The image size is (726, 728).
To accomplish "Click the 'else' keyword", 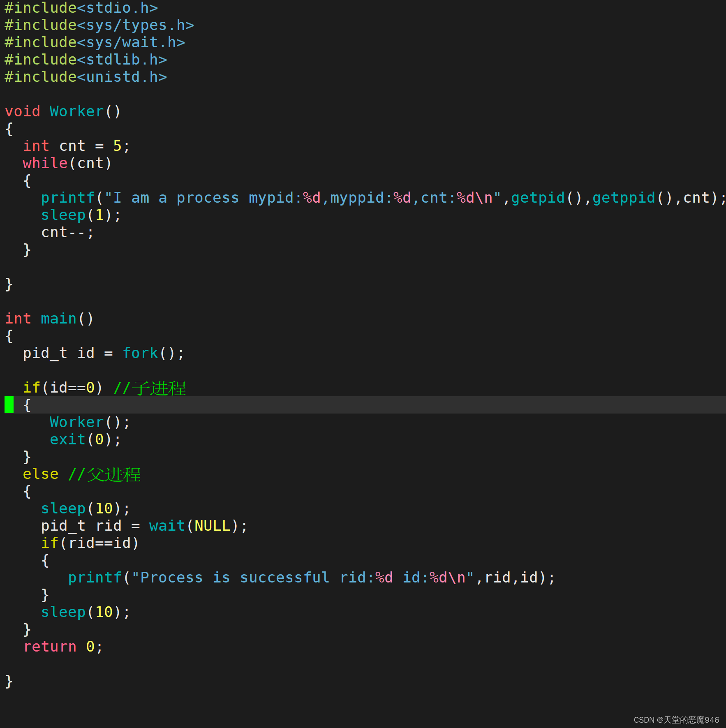I will 41,474.
